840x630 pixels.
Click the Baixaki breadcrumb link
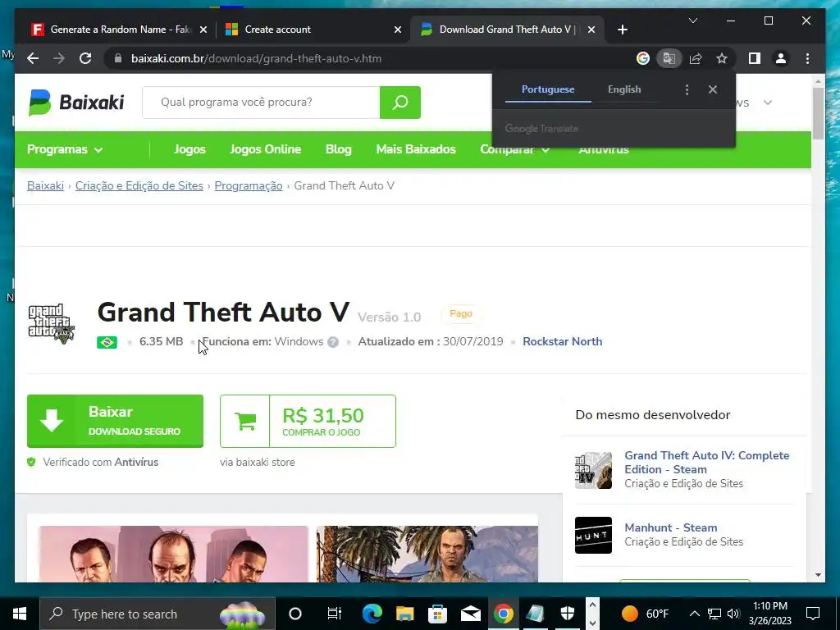(x=46, y=186)
